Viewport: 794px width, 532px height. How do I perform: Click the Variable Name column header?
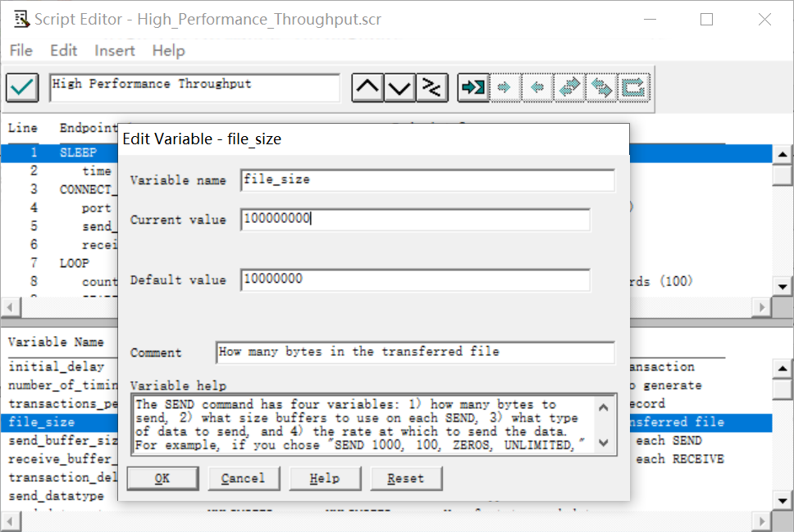click(x=56, y=342)
